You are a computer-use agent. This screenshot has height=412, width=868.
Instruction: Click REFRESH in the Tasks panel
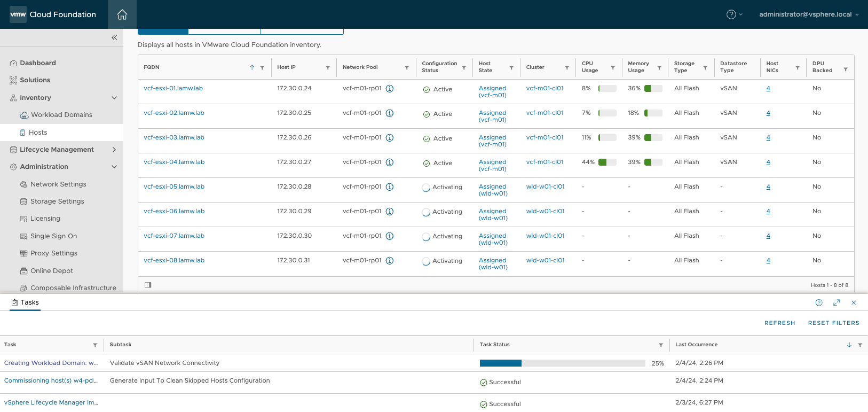(x=779, y=323)
